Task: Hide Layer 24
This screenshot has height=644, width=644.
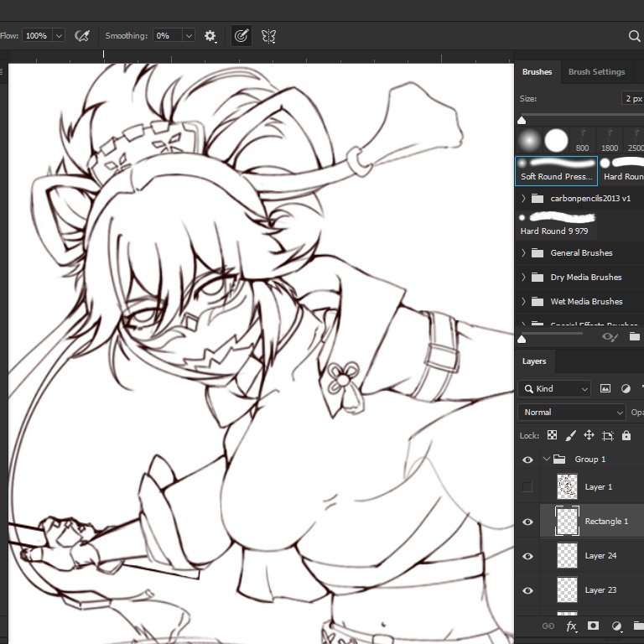Action: (527, 556)
